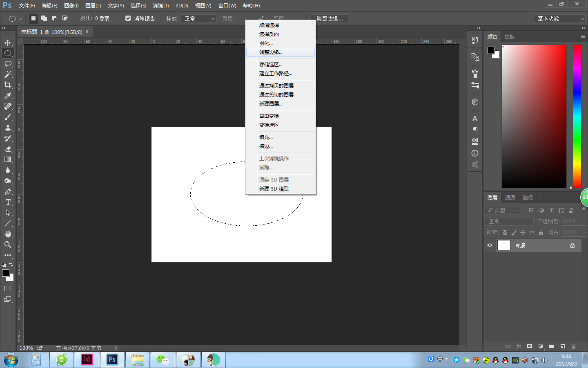Viewport: 588px width, 368px height.
Task: Open the 3D panel cube icon
Action: (475, 102)
